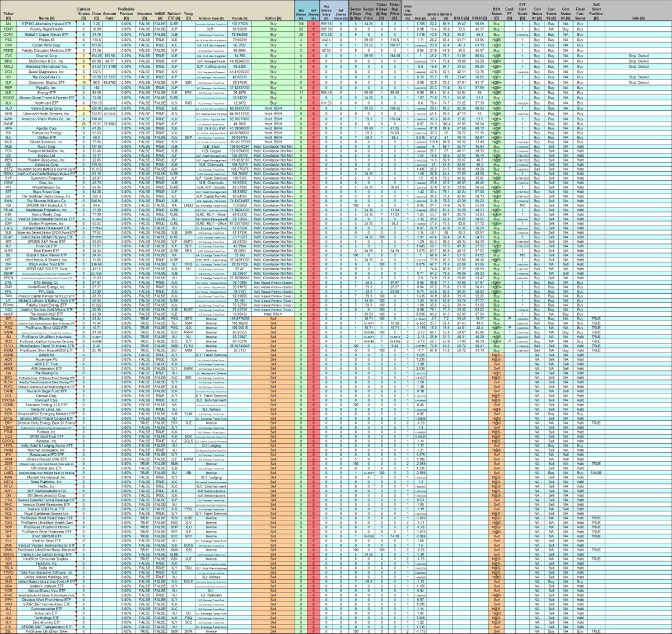Click priority value 132.67628 in MJ row

tap(239, 25)
